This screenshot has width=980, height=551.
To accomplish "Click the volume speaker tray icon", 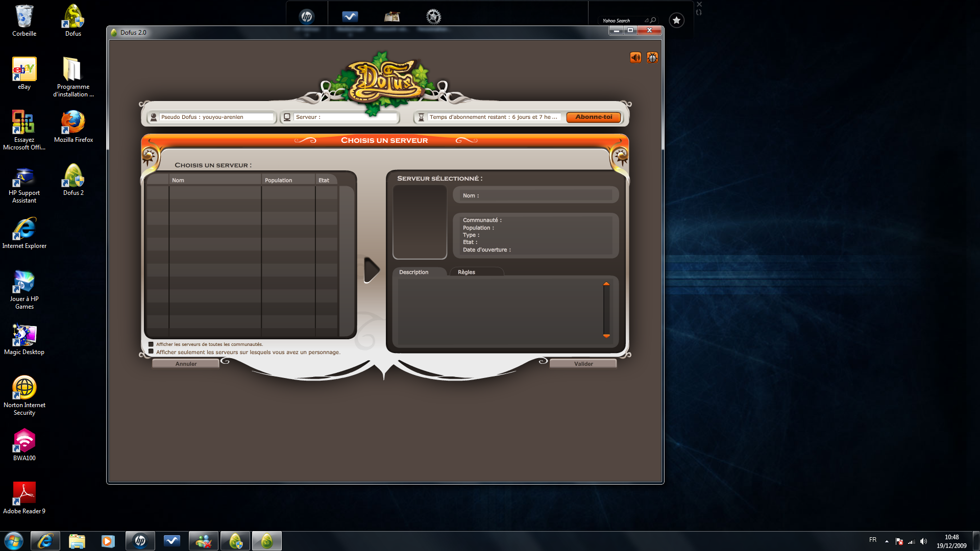I will (x=924, y=541).
